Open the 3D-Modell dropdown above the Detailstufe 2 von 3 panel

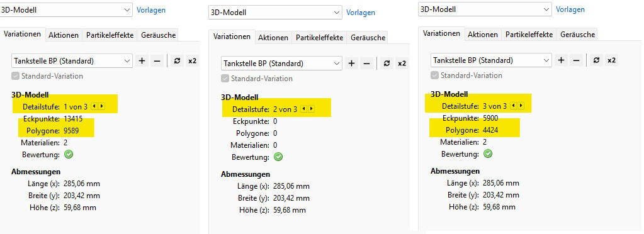pos(275,13)
